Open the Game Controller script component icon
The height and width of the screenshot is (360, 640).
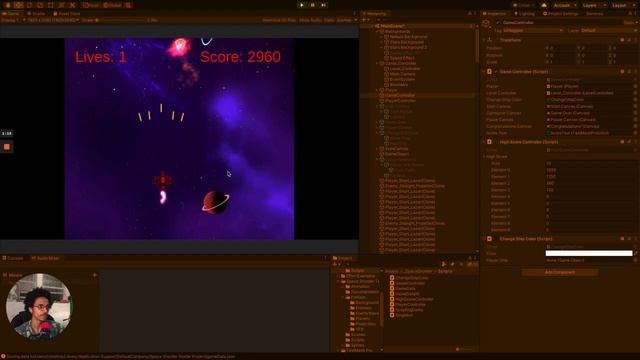[x=489, y=71]
